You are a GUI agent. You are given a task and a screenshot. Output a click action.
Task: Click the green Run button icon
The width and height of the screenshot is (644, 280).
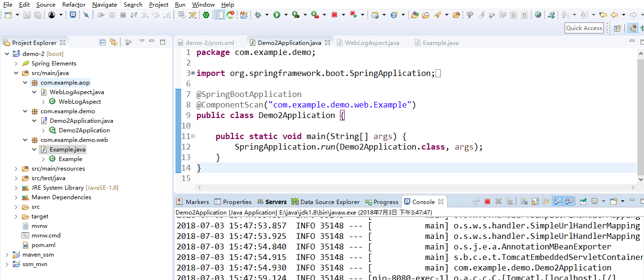[x=277, y=15]
